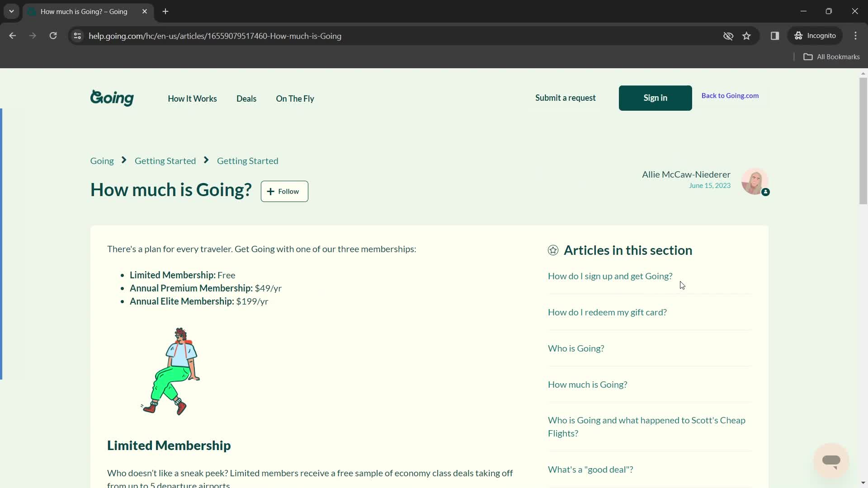Open a new tab with plus icon

click(165, 11)
